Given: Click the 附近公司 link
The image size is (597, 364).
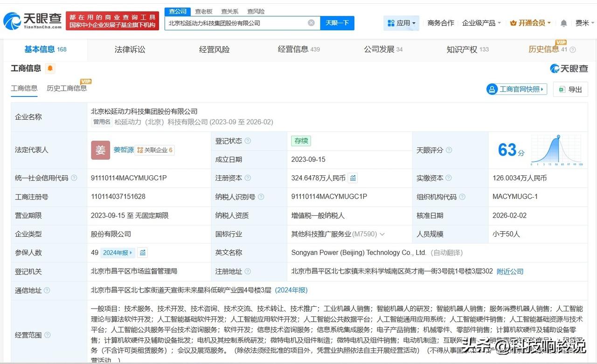Looking at the screenshot, I should coord(510,271).
